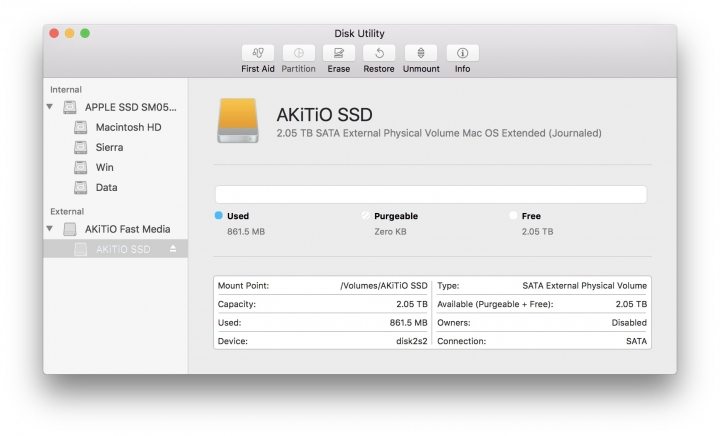Run First Aid from the toolbar

[258, 53]
